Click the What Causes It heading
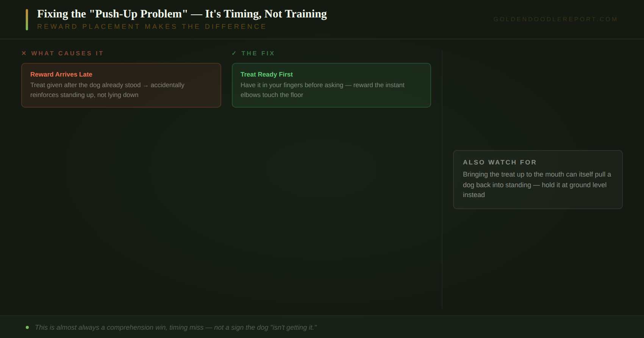This screenshot has height=338, width=644. 67,53
